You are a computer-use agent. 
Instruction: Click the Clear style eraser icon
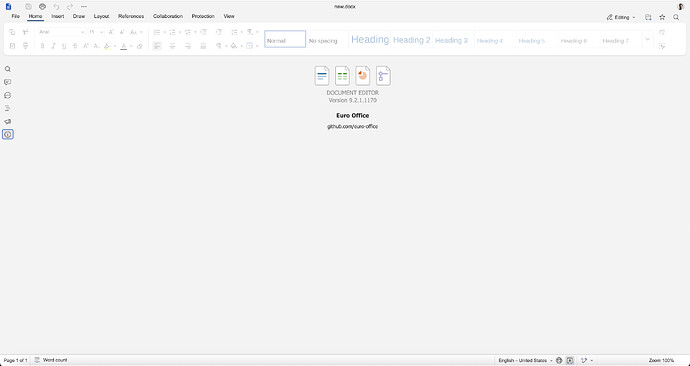(x=139, y=46)
